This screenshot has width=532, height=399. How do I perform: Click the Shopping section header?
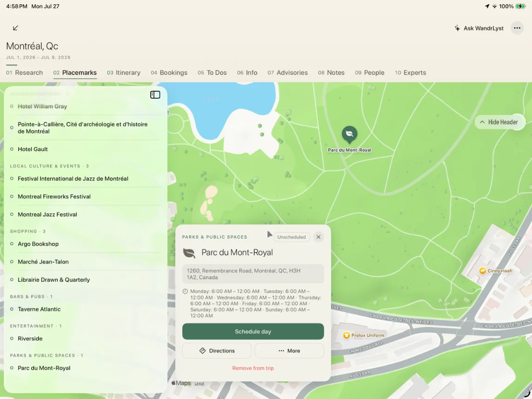click(27, 231)
